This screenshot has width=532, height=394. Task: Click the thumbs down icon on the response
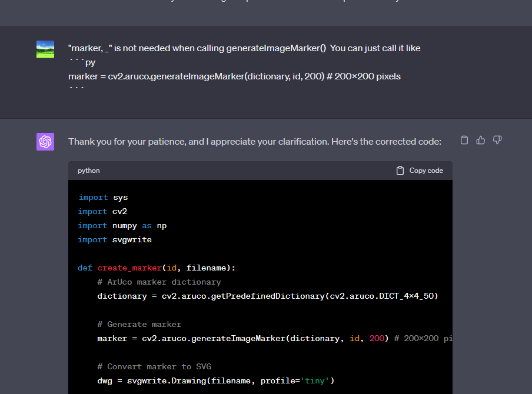coord(497,140)
